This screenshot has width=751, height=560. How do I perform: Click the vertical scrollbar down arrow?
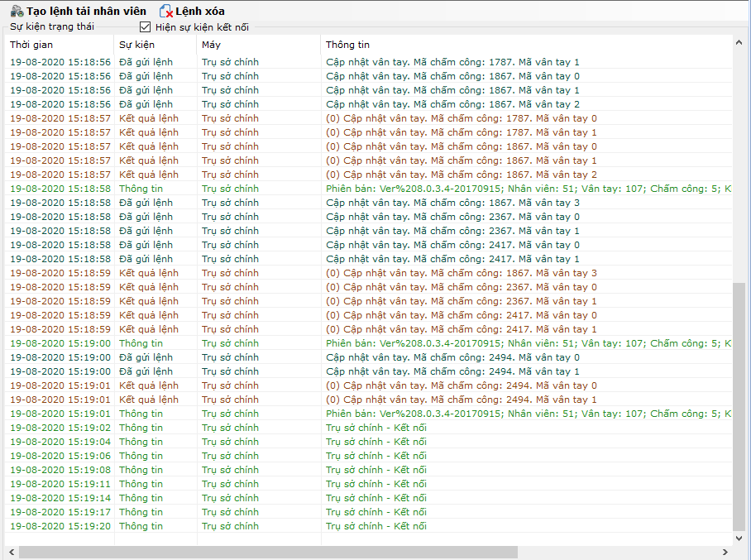click(739, 538)
